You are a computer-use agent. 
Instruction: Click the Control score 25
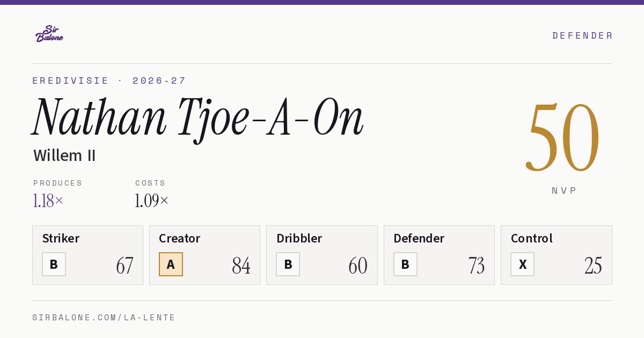click(x=593, y=266)
